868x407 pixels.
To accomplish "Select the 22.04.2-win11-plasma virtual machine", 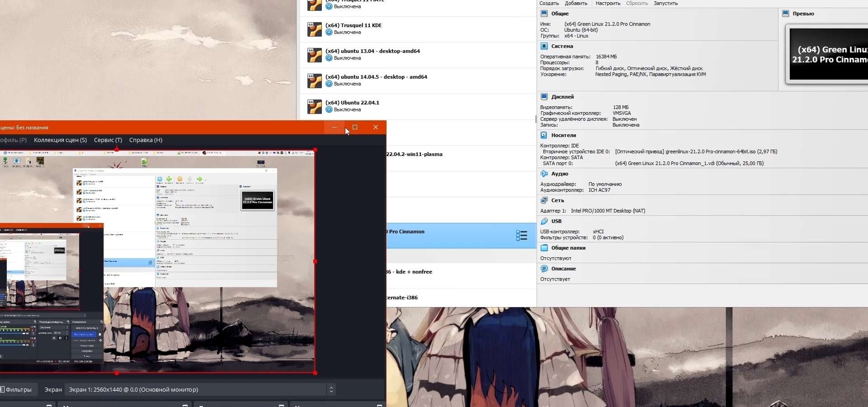I will click(x=462, y=158).
